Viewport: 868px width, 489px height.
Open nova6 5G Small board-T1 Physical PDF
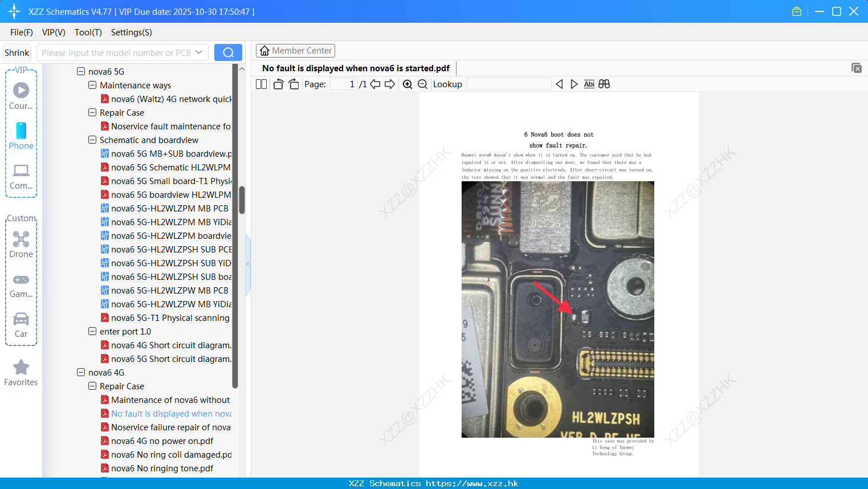coord(166,181)
